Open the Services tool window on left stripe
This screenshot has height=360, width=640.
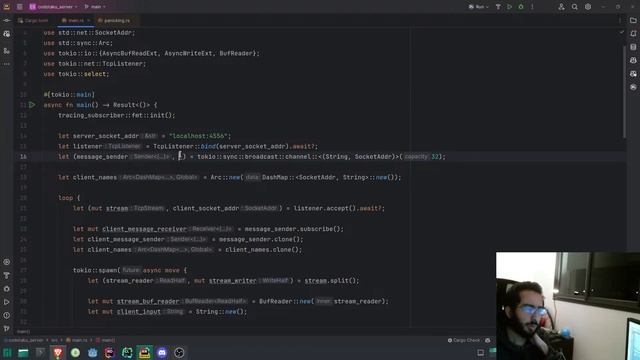pos(7,262)
